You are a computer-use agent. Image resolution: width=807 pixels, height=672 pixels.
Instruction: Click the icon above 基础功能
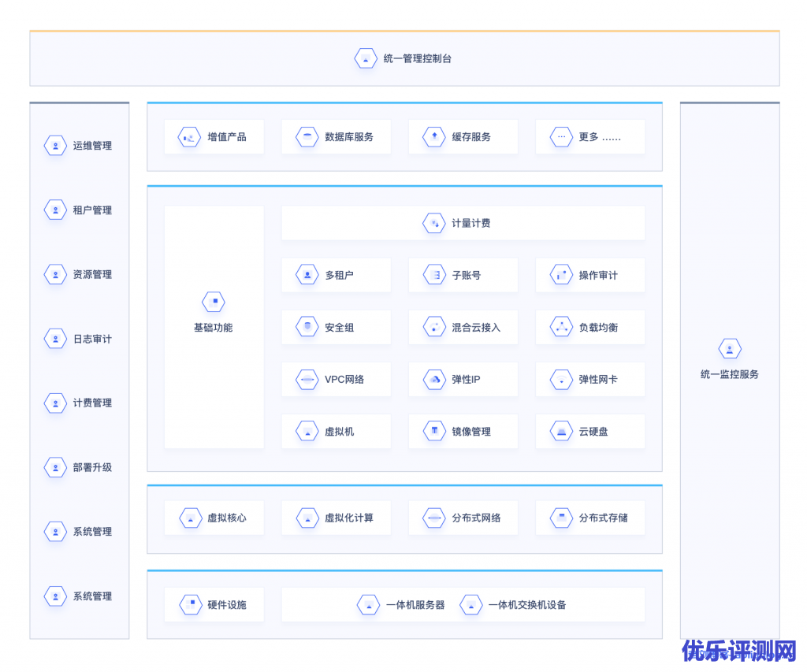(x=214, y=302)
